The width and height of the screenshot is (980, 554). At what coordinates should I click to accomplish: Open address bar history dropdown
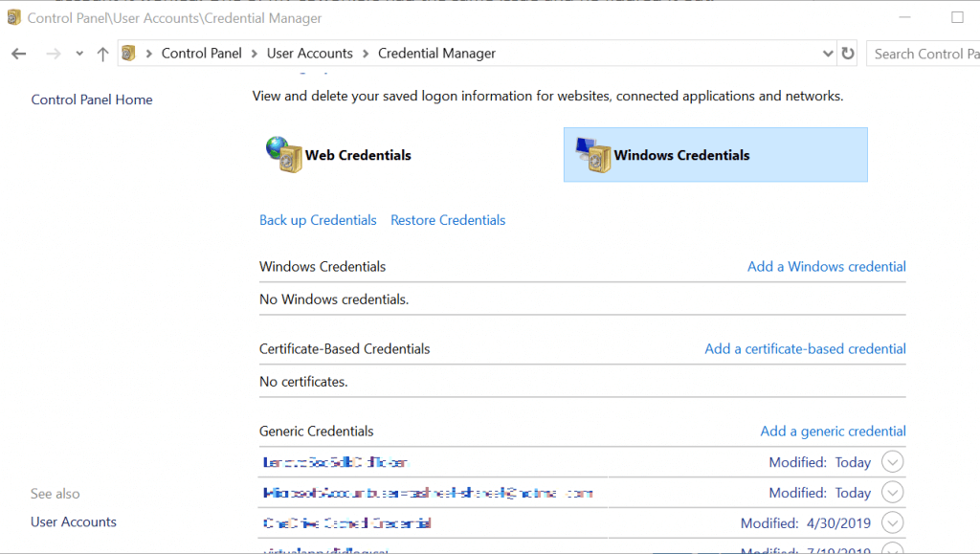tap(828, 54)
